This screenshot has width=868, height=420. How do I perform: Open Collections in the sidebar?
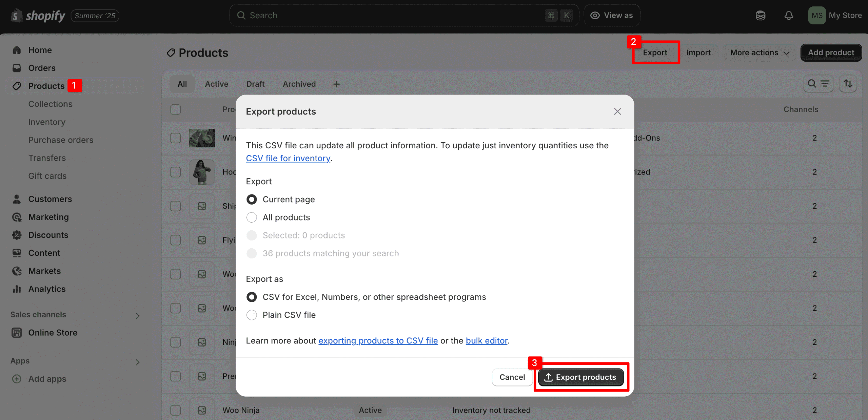click(50, 104)
